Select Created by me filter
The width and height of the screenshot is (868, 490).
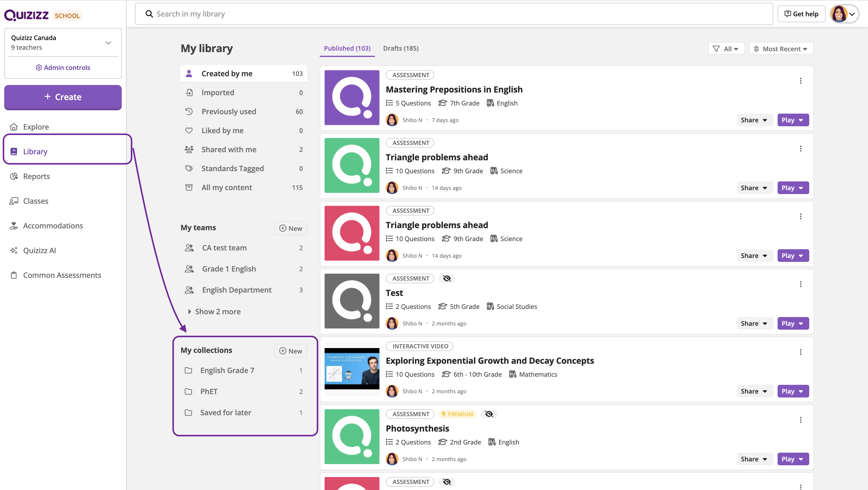tap(244, 74)
